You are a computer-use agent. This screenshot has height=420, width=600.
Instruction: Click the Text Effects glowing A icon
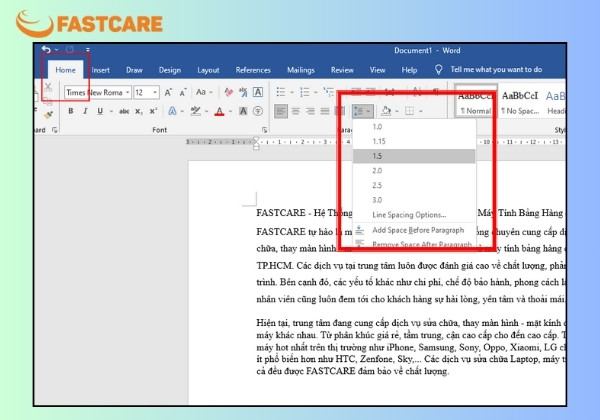pyautogui.click(x=173, y=111)
